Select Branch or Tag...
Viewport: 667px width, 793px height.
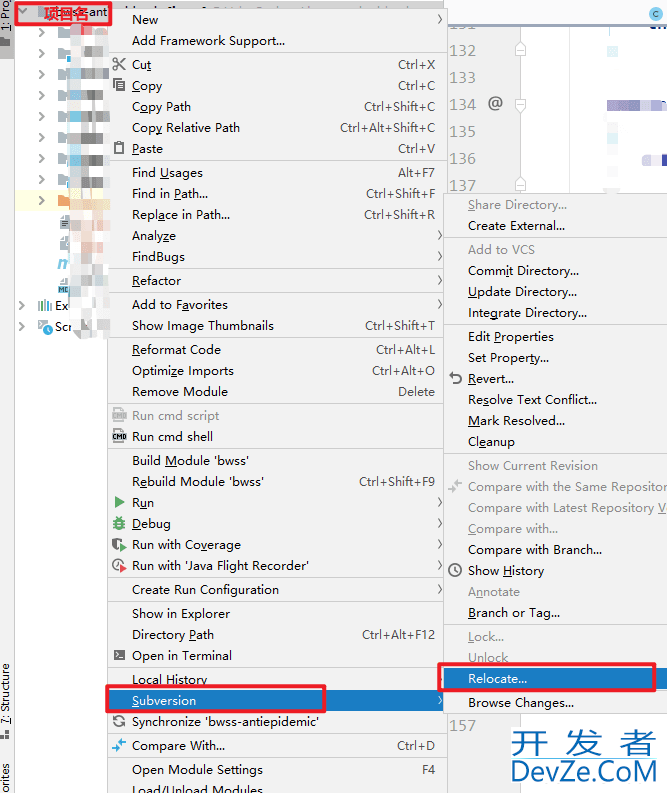tap(555, 613)
